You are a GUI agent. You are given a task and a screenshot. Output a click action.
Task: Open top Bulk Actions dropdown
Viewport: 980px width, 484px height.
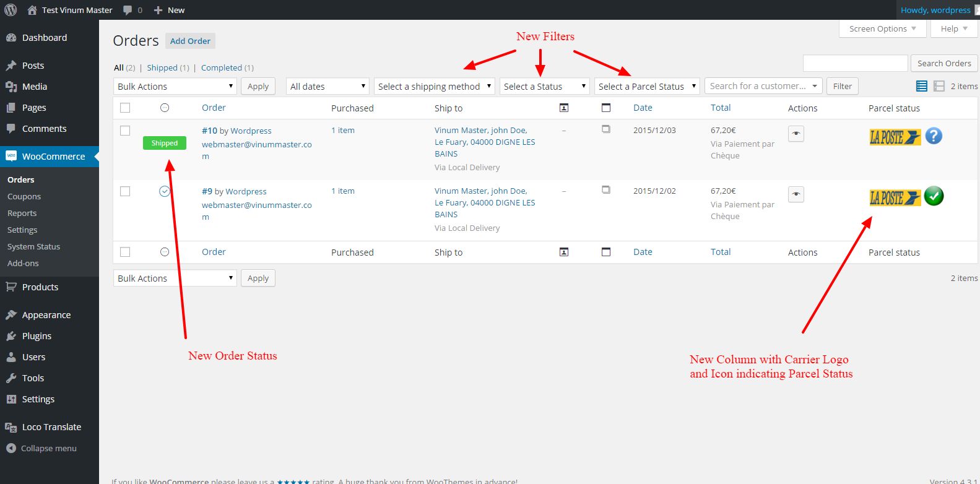175,86
